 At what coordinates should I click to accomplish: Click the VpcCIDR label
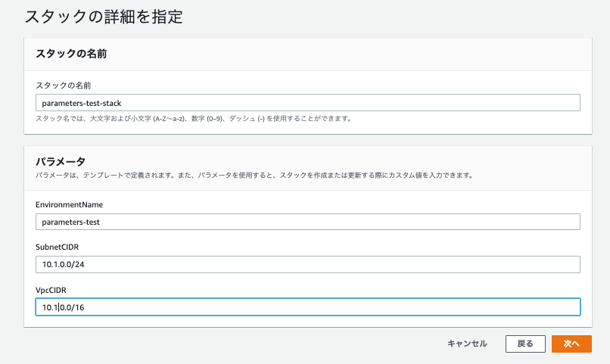tap(51, 290)
